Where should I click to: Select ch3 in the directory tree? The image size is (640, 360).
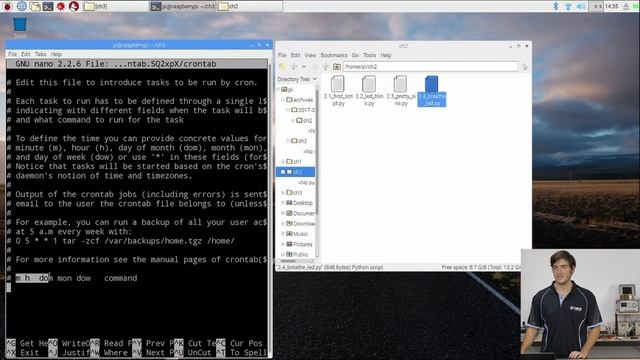[294, 193]
